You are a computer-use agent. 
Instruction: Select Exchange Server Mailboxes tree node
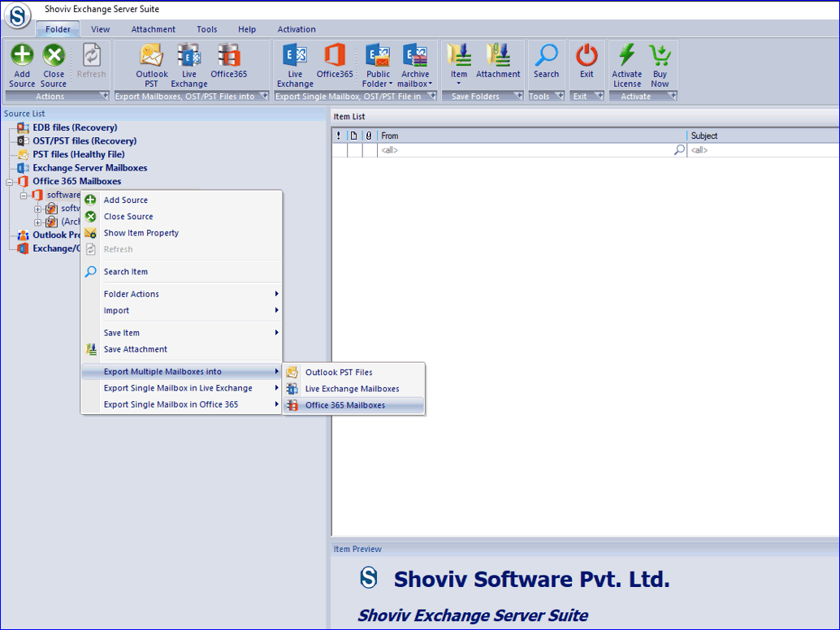(90, 167)
